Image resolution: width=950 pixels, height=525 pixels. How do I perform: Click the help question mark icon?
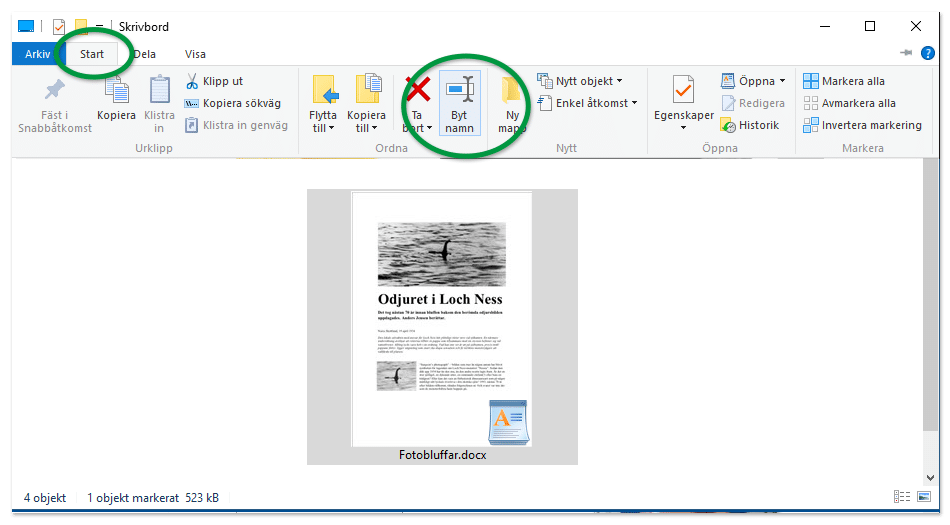point(927,53)
